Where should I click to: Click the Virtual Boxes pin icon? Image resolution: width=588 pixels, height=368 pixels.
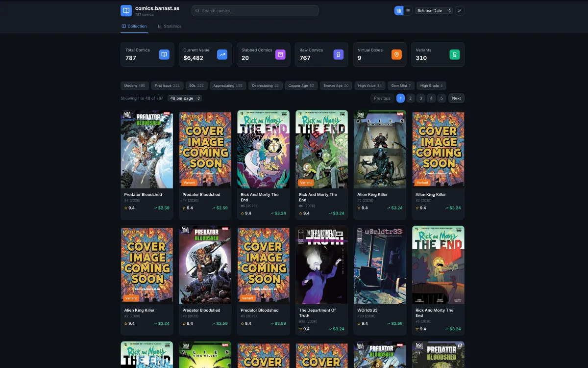coord(396,54)
